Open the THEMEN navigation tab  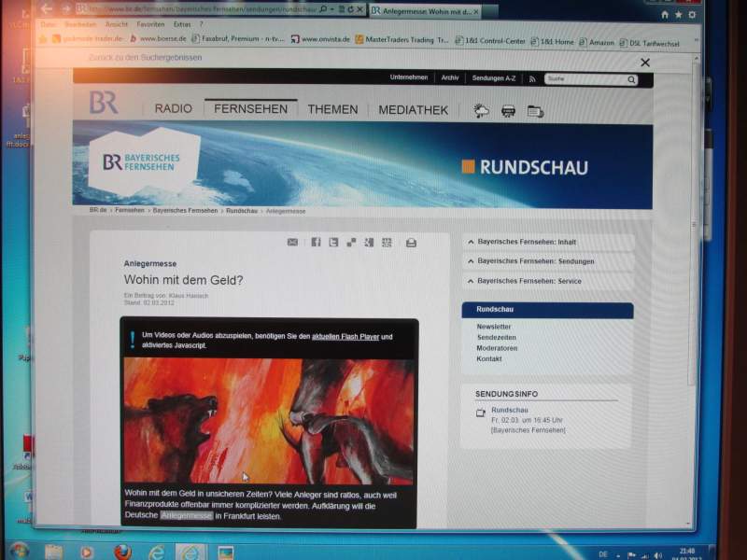coord(332,109)
